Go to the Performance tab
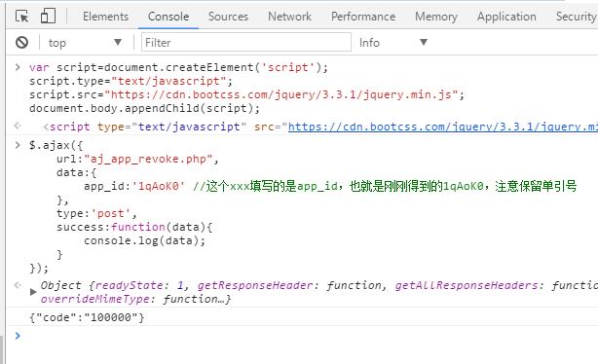 coord(363,17)
